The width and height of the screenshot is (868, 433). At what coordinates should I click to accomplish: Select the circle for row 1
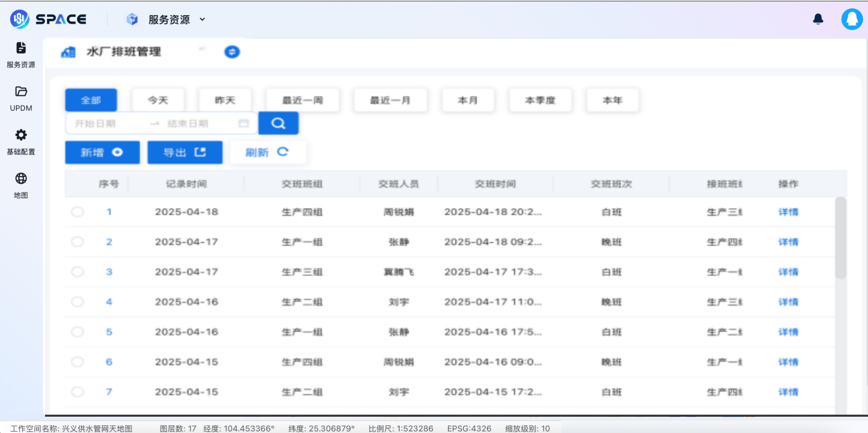[x=77, y=212]
